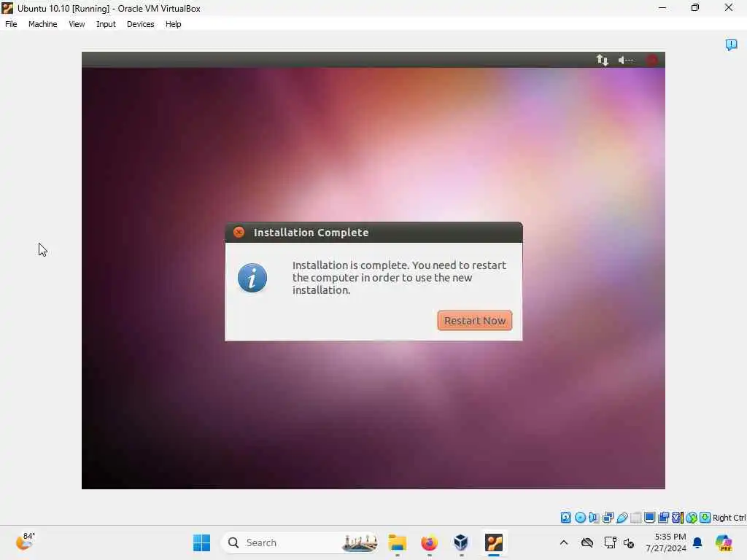Open Firefox from the taskbar

pyautogui.click(x=429, y=542)
